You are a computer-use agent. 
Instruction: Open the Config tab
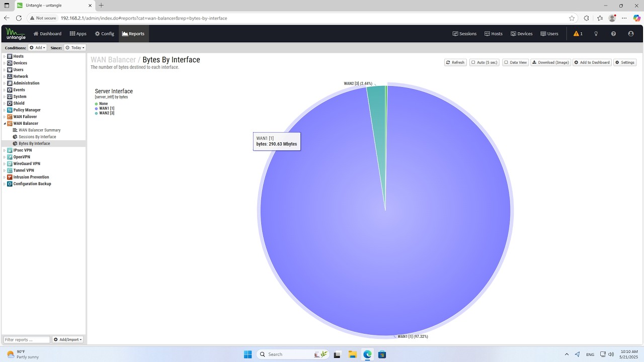(105, 34)
